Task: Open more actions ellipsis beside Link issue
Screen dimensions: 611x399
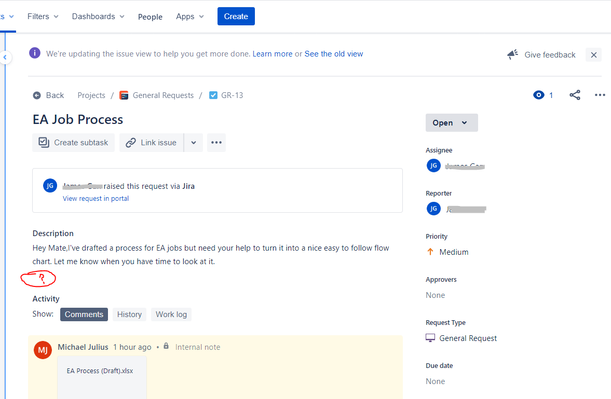Action: pos(216,143)
